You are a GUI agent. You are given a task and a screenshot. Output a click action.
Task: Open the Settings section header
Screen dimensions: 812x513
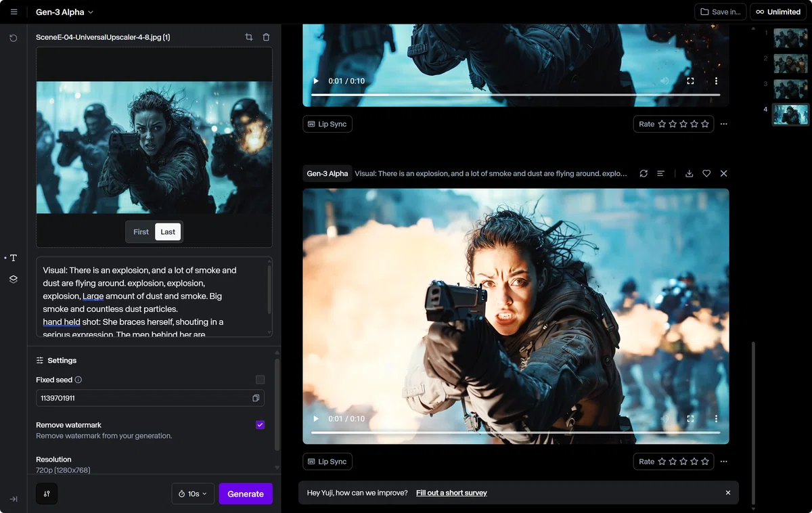[56, 360]
